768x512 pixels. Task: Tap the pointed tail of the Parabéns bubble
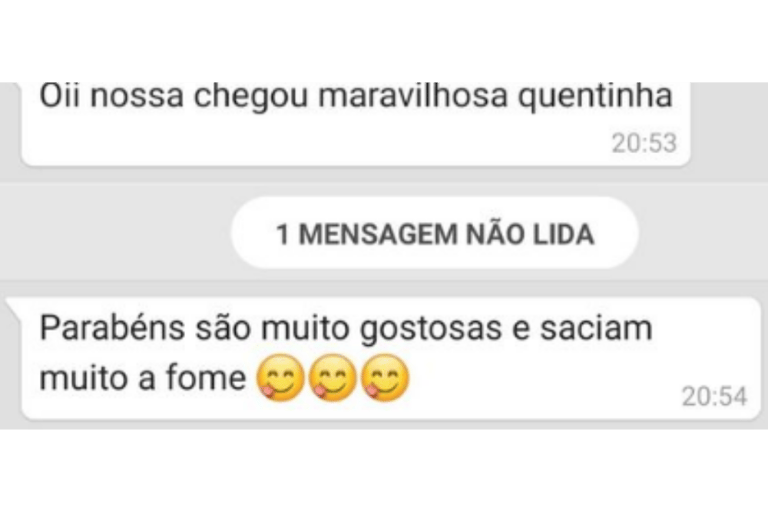13,307
